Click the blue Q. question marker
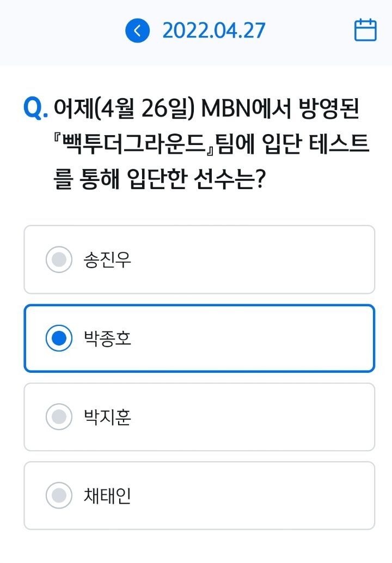The width and height of the screenshot is (392, 563). click(x=36, y=109)
